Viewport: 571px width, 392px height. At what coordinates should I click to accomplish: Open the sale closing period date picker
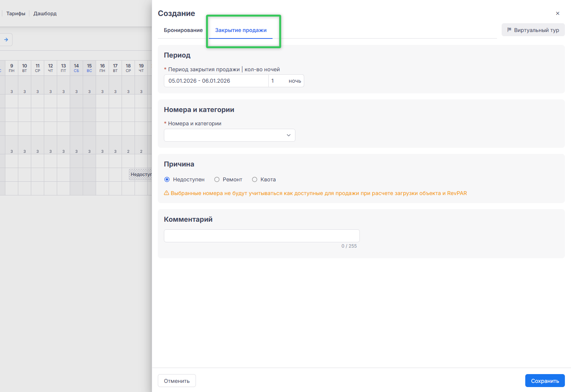216,81
